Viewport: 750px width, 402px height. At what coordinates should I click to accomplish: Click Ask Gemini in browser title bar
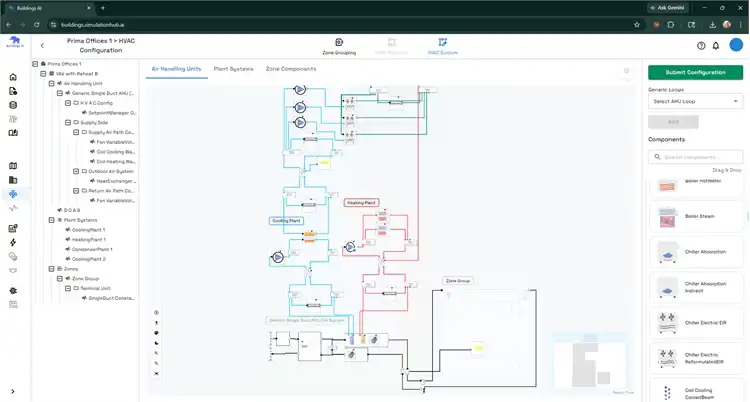pyautogui.click(x=667, y=8)
